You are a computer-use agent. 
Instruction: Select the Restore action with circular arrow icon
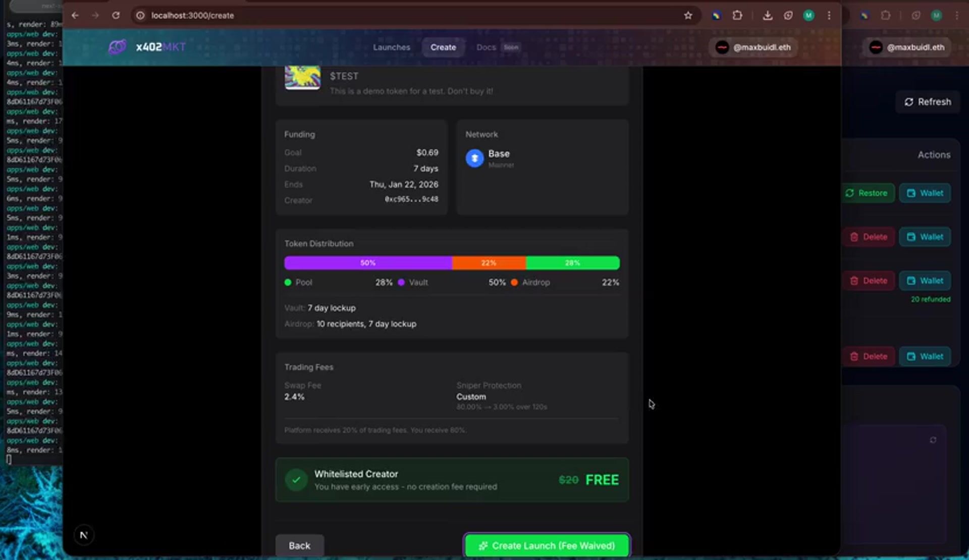(x=869, y=193)
